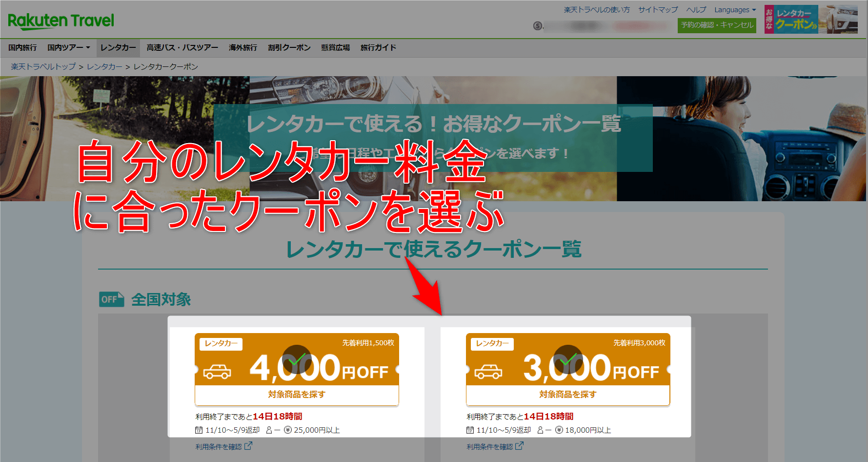Click the point coin icon in header

538,25
